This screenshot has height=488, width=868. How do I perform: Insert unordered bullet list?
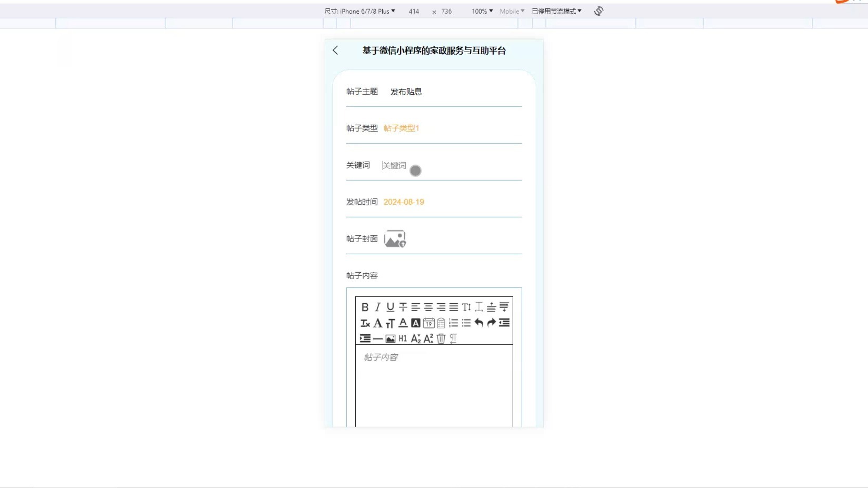coord(466,323)
